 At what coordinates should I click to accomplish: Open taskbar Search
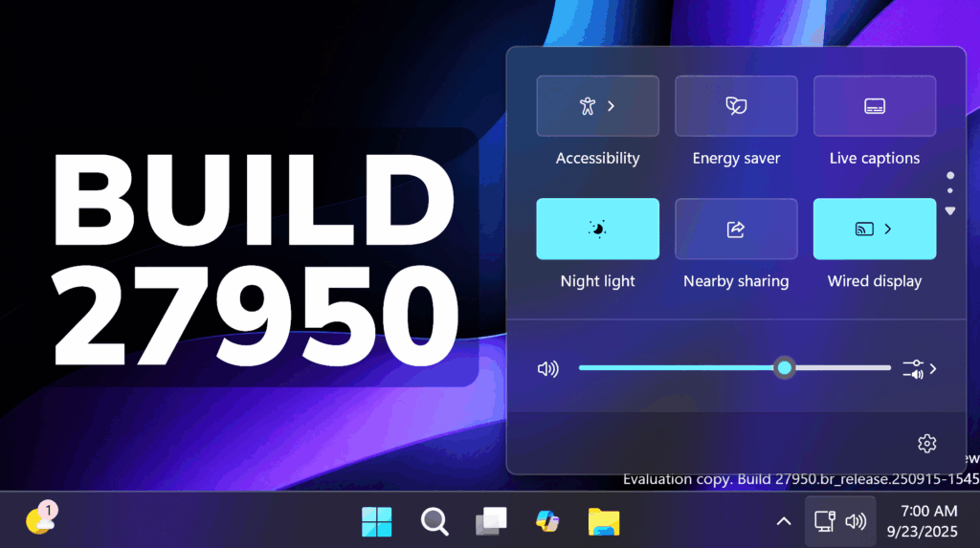pos(434,521)
